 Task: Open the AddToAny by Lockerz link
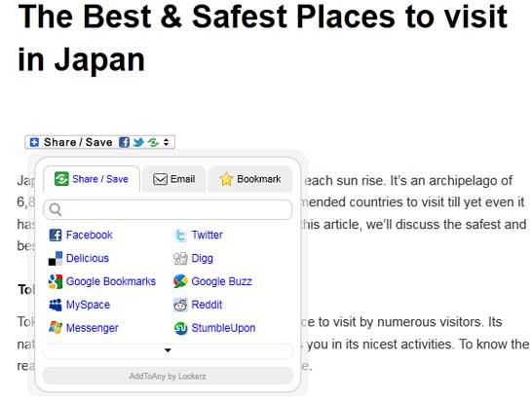tap(168, 377)
